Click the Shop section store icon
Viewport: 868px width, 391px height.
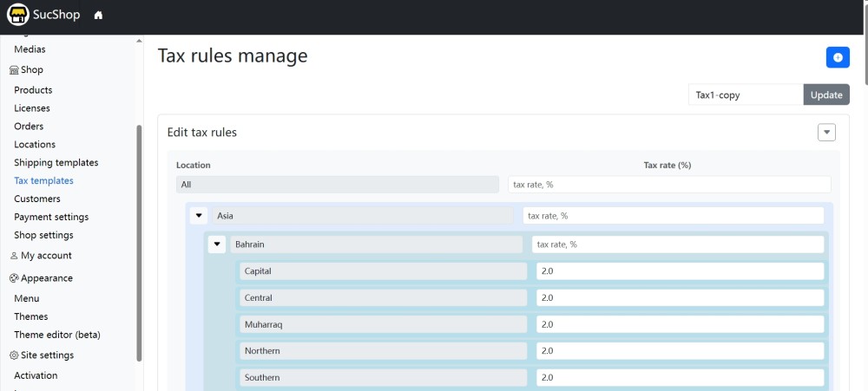(14, 70)
